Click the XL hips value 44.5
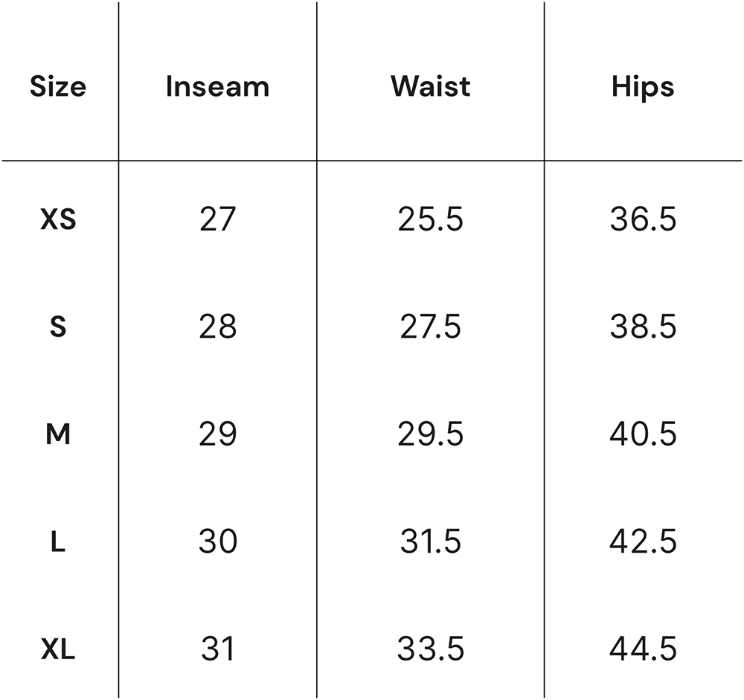Screen dimensions: 744x700 643,649
